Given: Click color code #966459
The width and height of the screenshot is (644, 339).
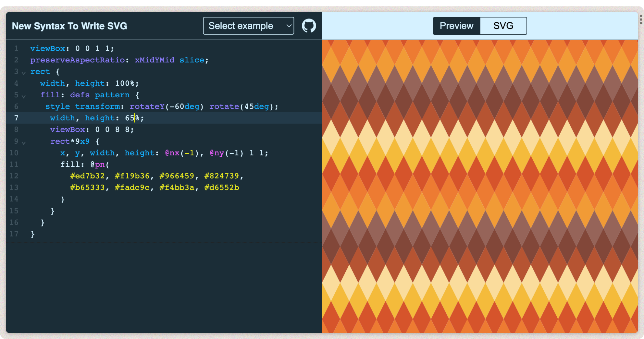Looking at the screenshot, I should (177, 176).
